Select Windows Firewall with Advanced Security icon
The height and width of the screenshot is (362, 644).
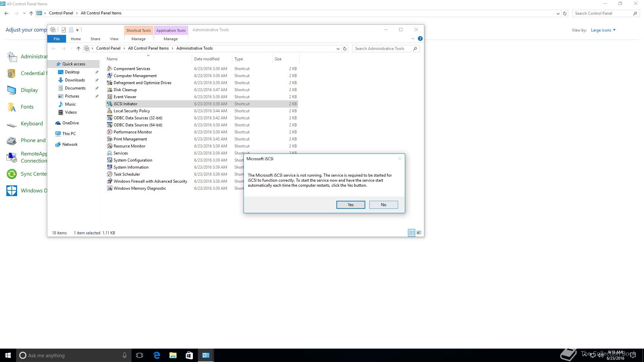(x=110, y=181)
